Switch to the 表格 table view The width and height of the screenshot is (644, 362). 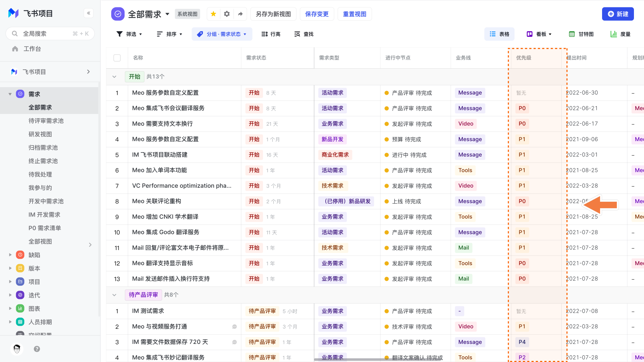pyautogui.click(x=499, y=34)
